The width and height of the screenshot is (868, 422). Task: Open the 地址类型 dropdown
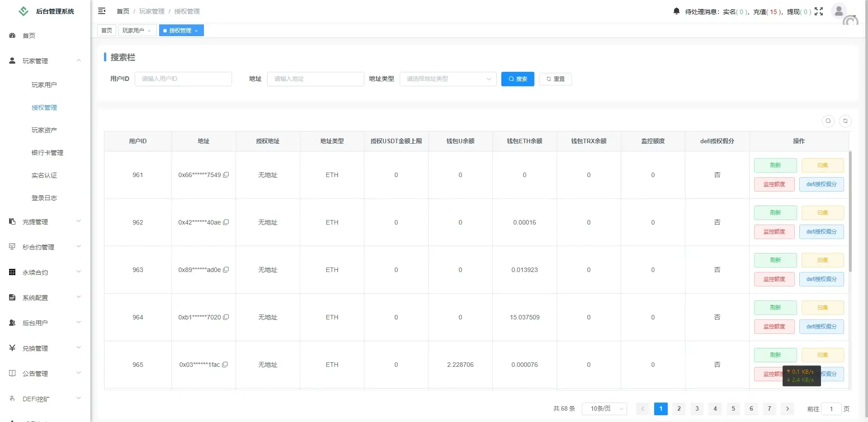(448, 79)
